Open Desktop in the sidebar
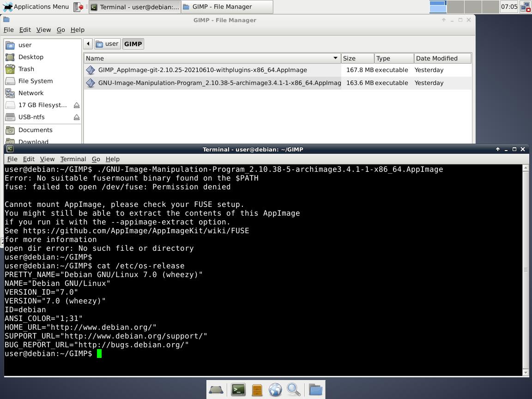Image resolution: width=532 pixels, height=399 pixels. pos(42,57)
